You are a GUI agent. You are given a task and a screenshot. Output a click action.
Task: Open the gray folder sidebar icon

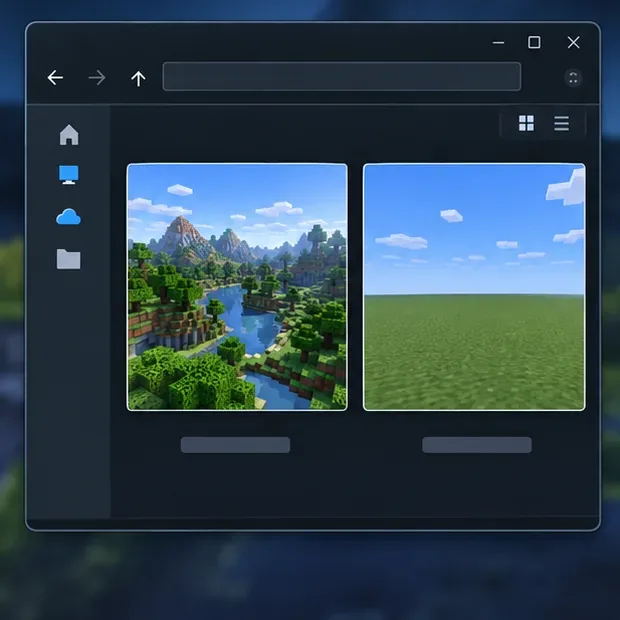coord(68,259)
